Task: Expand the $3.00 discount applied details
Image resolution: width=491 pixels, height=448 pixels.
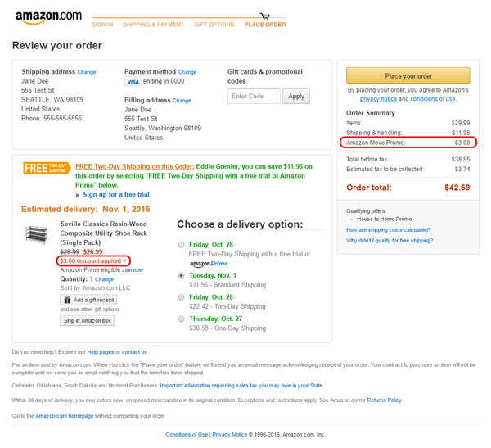Action: coord(93,260)
